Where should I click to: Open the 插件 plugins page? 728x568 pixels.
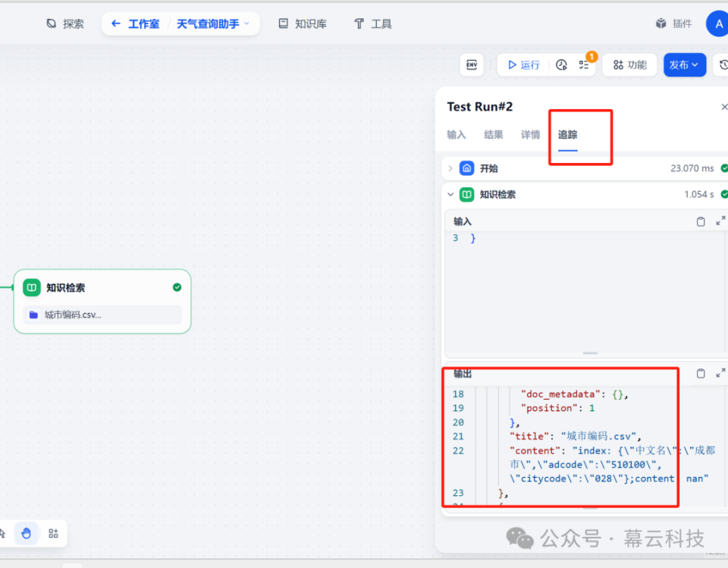pyautogui.click(x=673, y=24)
